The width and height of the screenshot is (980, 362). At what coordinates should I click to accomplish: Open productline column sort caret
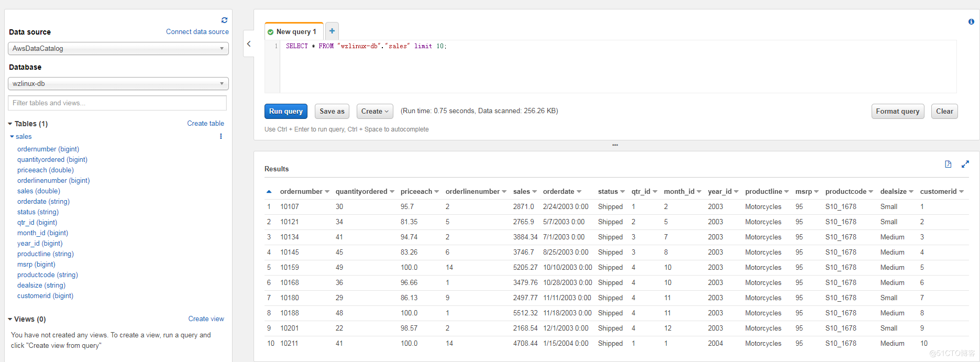786,192
